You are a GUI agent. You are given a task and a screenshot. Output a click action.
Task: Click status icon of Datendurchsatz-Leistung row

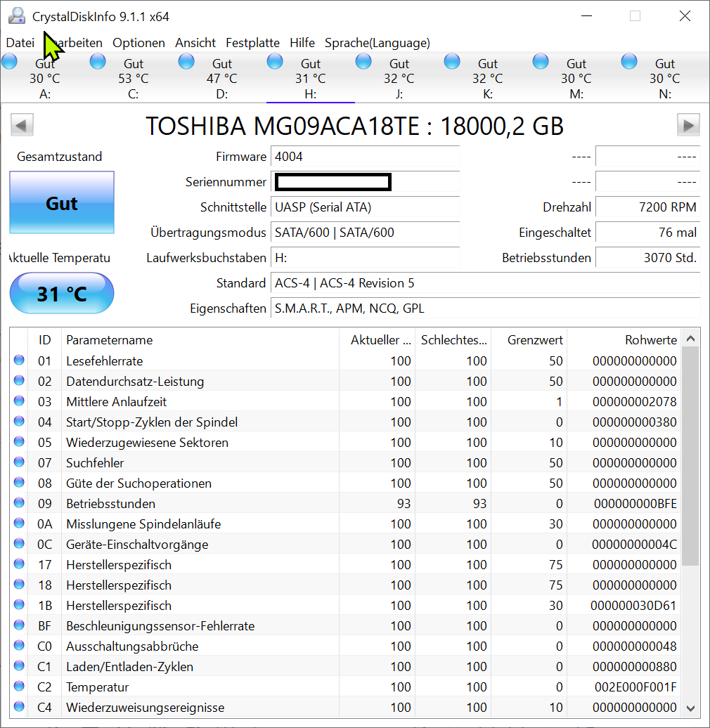tap(19, 380)
